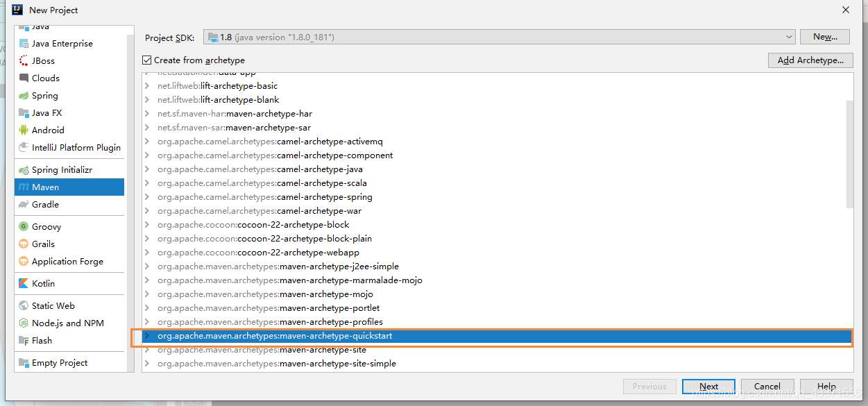
Task: Select Maven project type
Action: pyautogui.click(x=69, y=187)
